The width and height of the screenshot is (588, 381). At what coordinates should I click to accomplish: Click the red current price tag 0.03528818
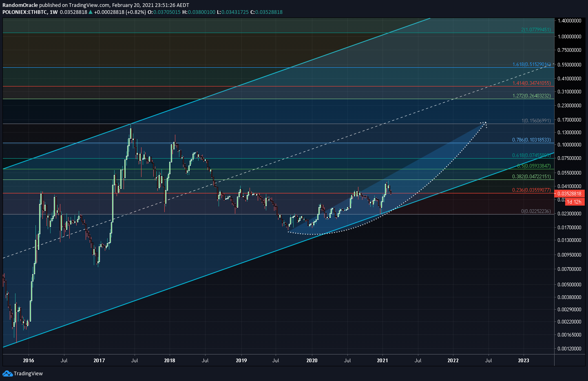tap(569, 194)
